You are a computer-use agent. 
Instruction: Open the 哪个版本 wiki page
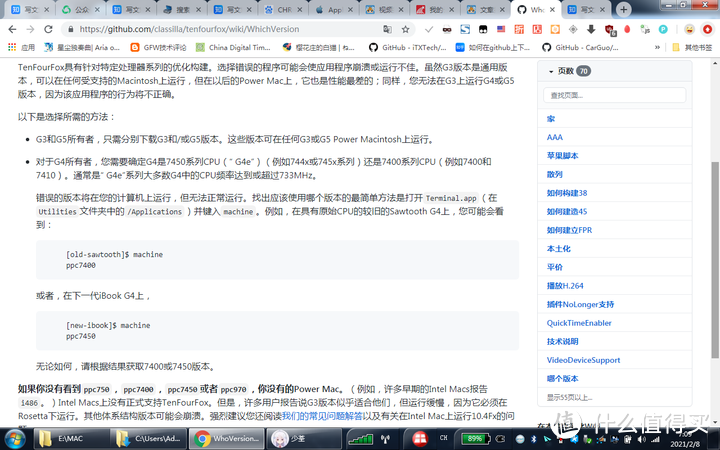(562, 379)
